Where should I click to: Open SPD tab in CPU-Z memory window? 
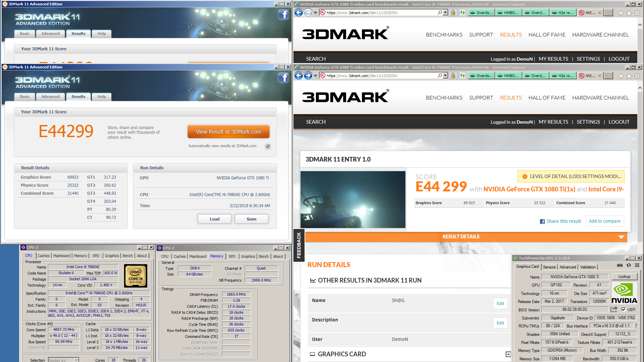[x=232, y=256]
